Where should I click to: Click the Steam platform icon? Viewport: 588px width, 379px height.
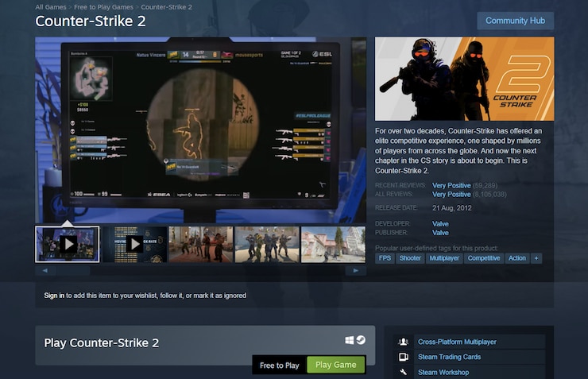[361, 340]
